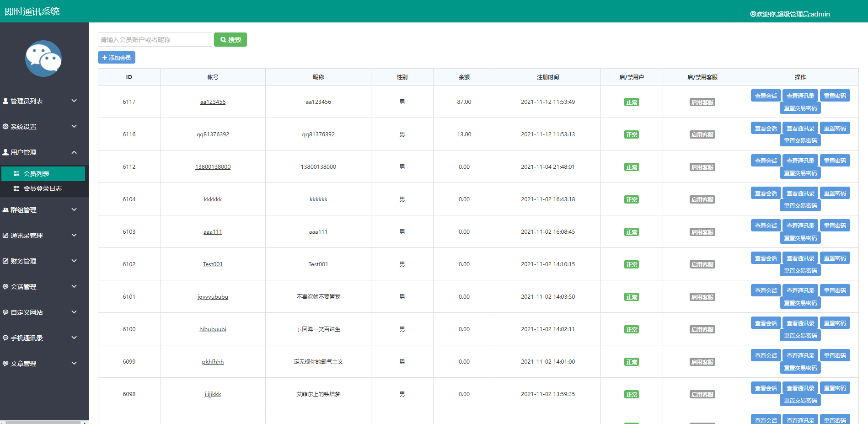Viewport: 868px width, 424px height.
Task: Expand 会话管理 menu chevron
Action: click(74, 286)
